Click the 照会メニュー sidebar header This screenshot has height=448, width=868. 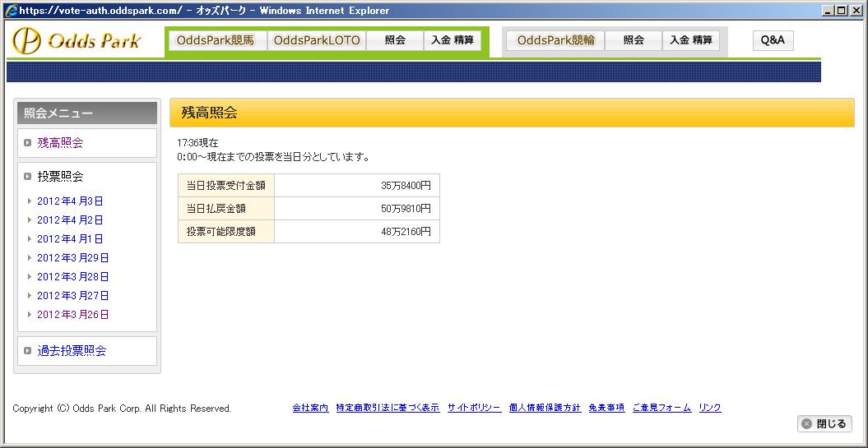[87, 113]
